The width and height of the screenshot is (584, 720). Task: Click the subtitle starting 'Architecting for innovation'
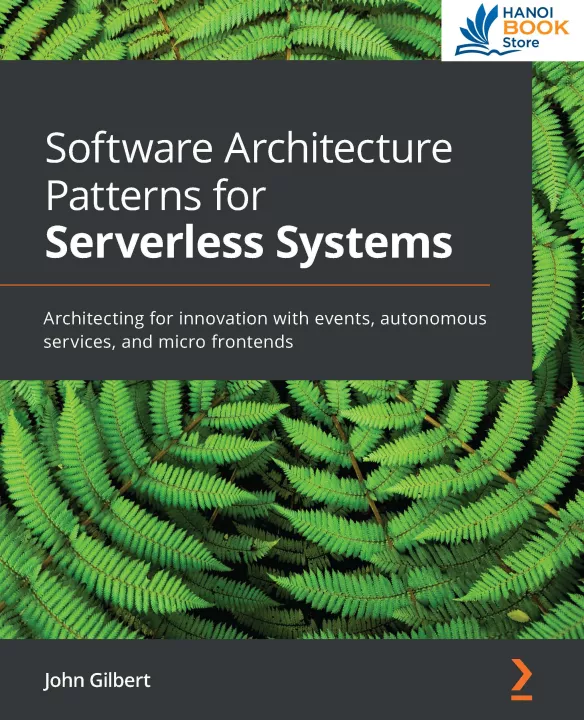click(x=265, y=330)
